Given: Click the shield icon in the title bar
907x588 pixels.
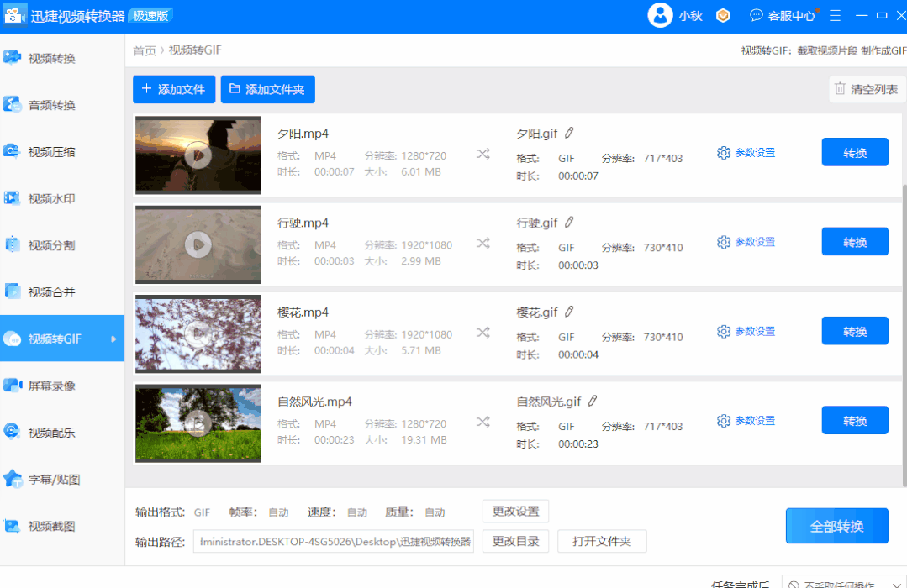Looking at the screenshot, I should [722, 15].
